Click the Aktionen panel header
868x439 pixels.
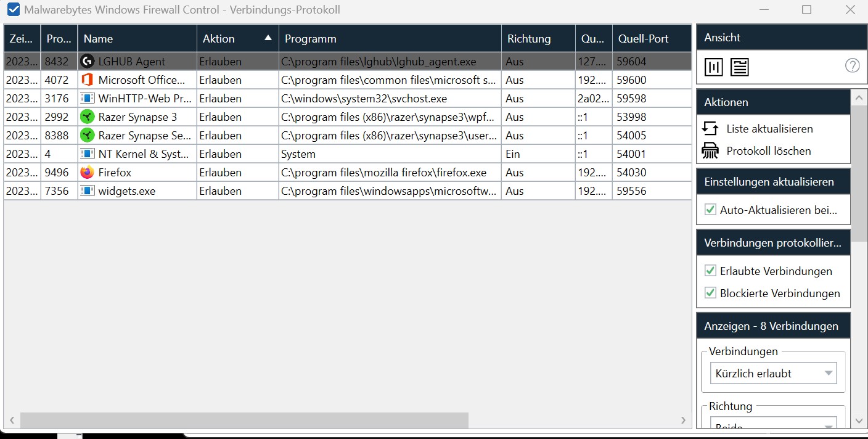click(x=773, y=102)
